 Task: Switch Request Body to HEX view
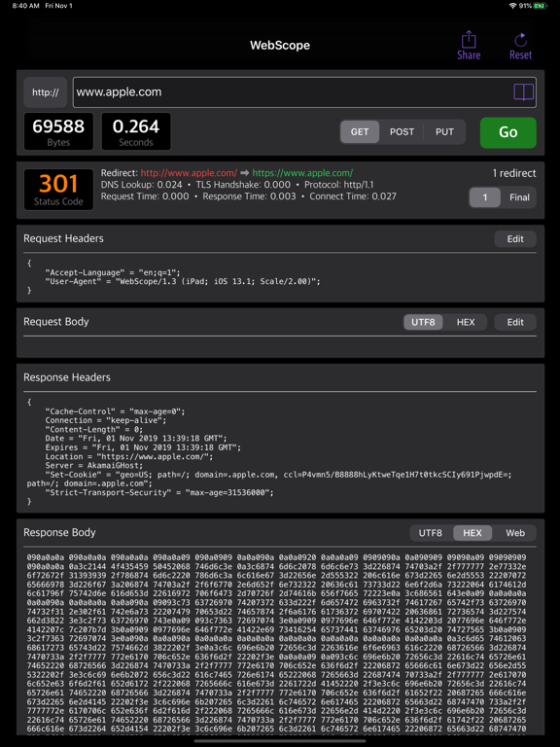pyautogui.click(x=466, y=322)
